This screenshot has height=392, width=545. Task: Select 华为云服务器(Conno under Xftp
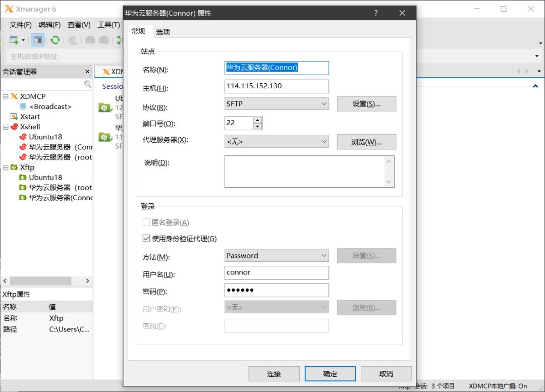pos(61,197)
